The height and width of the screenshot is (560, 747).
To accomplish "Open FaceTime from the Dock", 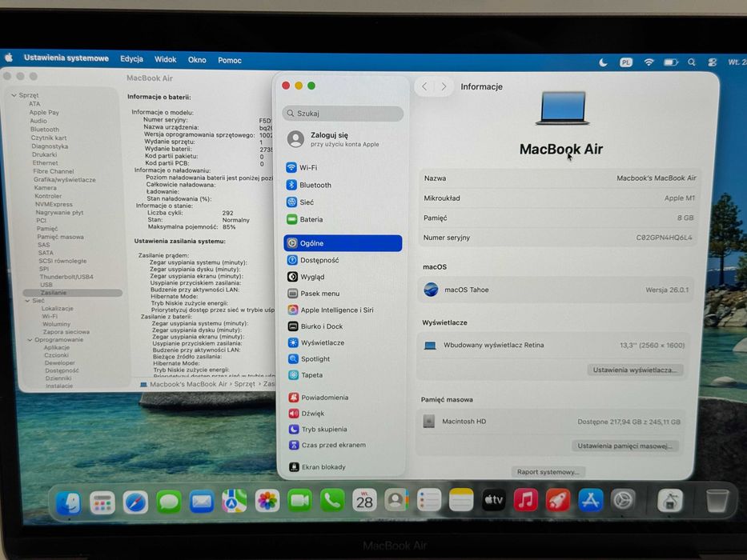I will pyautogui.click(x=299, y=501).
